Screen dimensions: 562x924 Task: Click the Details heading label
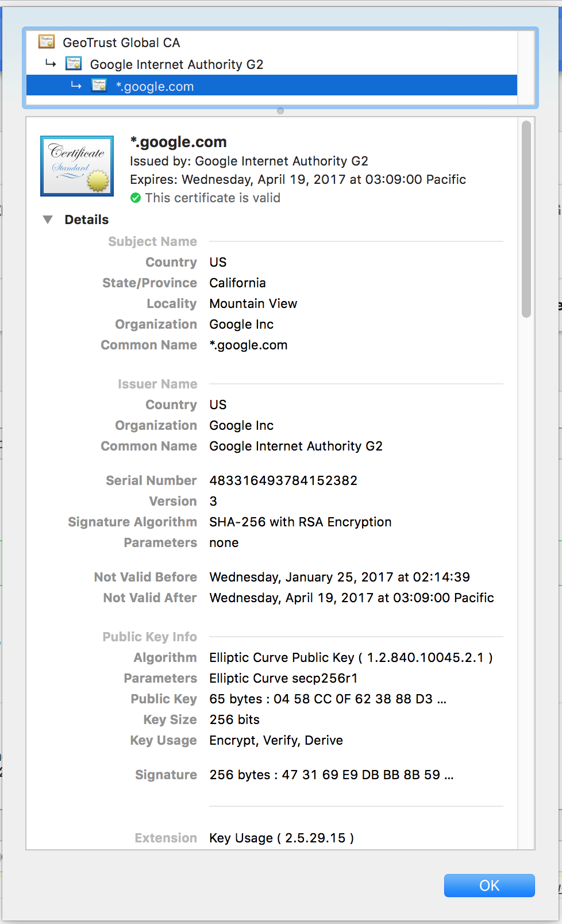[x=87, y=220]
